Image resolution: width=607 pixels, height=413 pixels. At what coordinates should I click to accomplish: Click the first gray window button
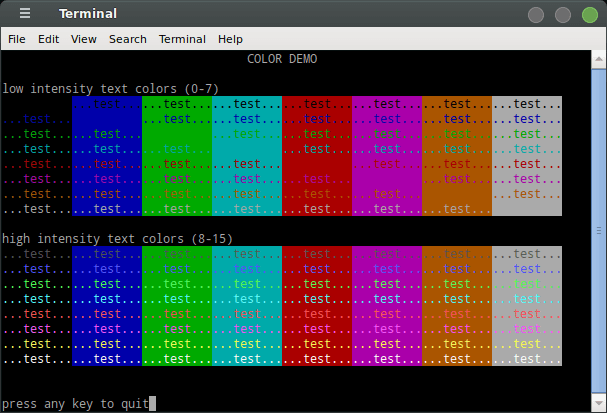[536, 15]
